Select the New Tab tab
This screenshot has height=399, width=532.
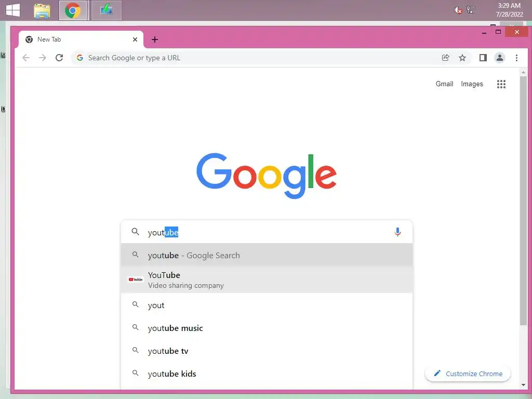[81, 39]
